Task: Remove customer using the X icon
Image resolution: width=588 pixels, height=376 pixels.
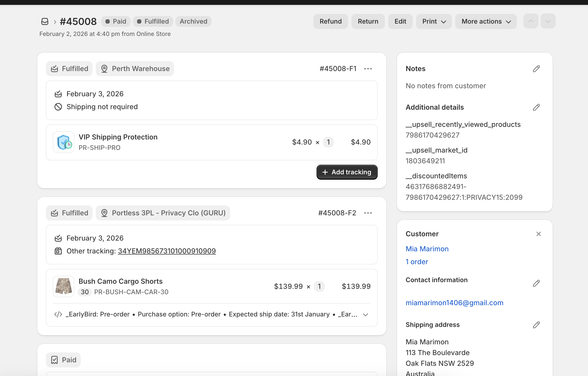Action: pos(538,234)
